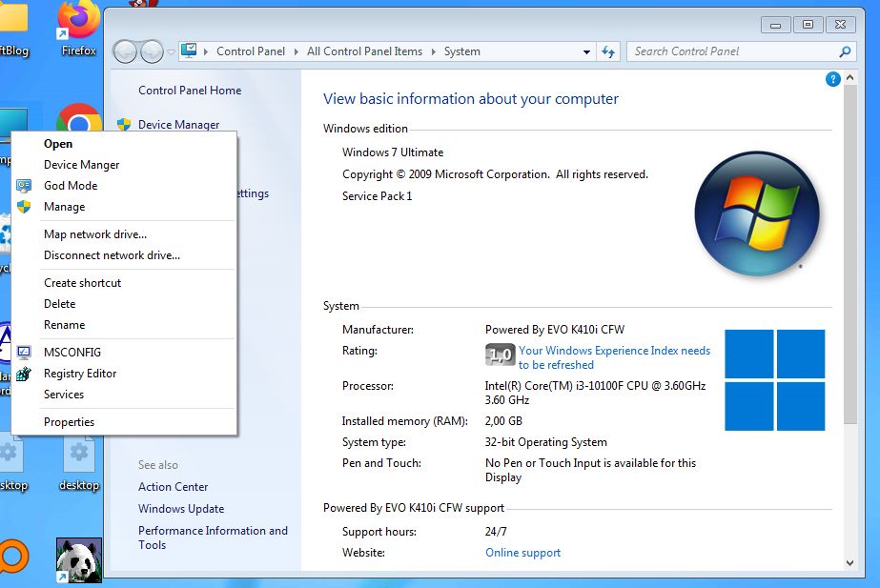880x588 pixels.
Task: Click the God Mode menu icon
Action: [24, 186]
